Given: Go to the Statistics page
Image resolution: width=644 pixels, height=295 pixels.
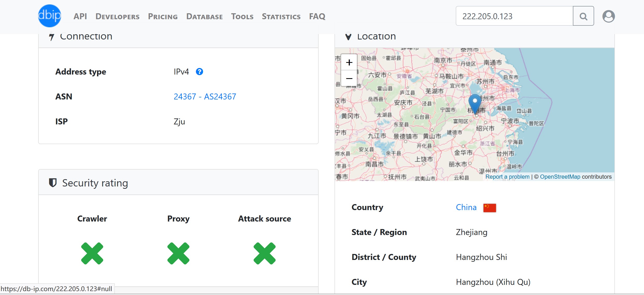Looking at the screenshot, I should (281, 17).
